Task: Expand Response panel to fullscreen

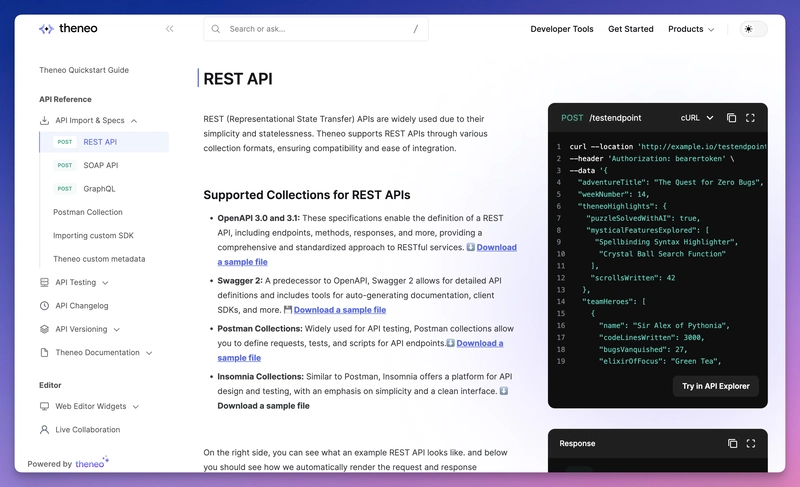Action: [x=751, y=444]
